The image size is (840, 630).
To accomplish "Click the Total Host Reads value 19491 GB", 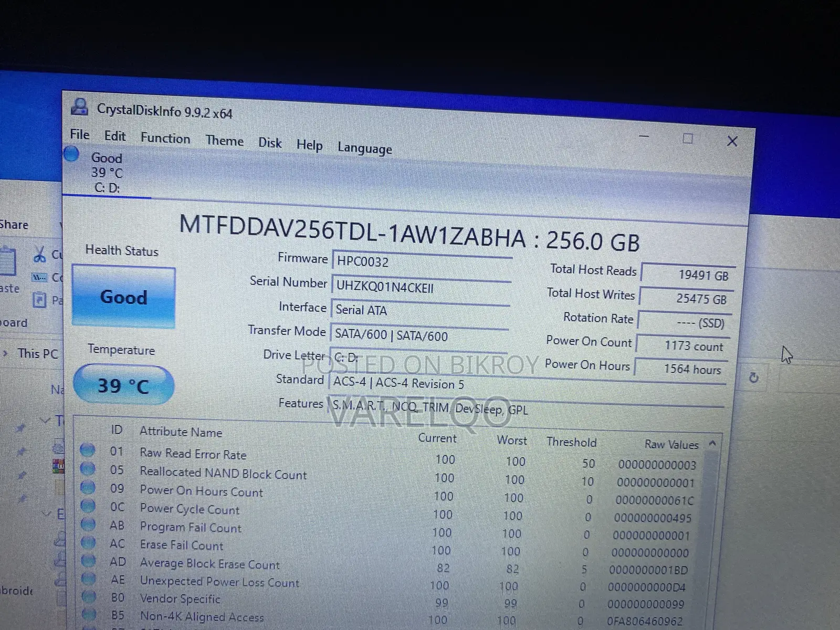I will [x=688, y=275].
